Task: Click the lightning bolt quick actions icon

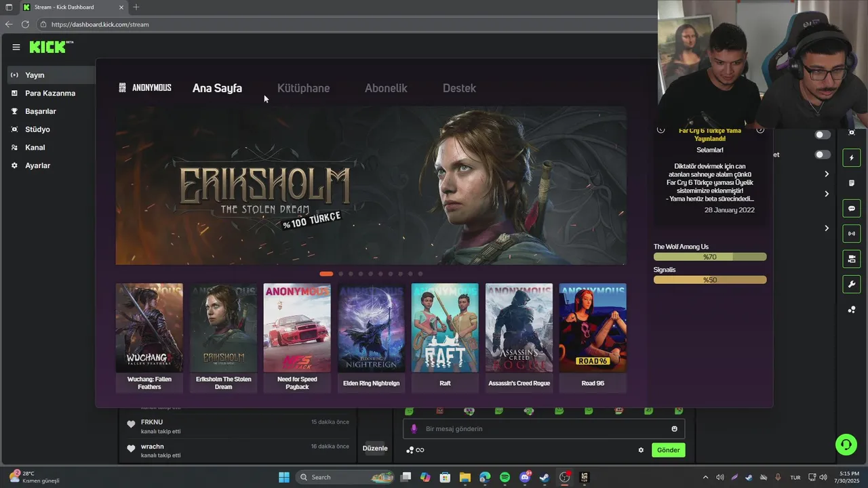Action: [852, 158]
